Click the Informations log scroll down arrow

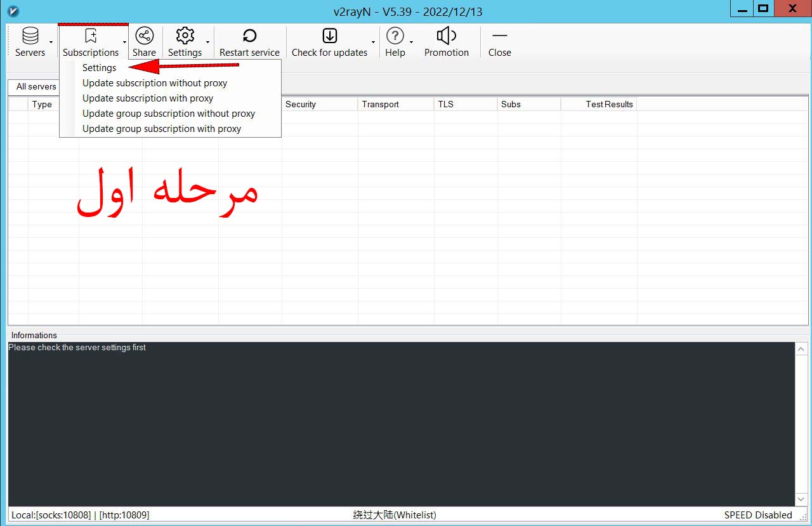click(801, 499)
